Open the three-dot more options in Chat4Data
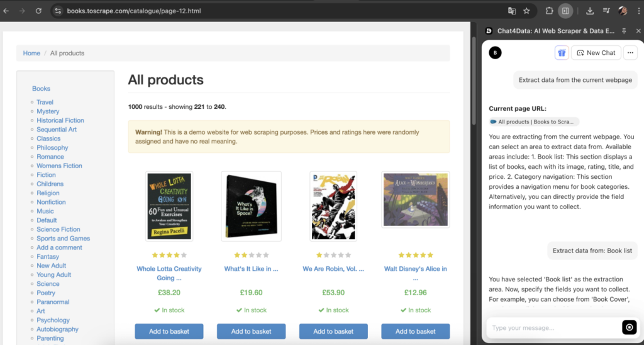Image resolution: width=644 pixels, height=345 pixels. [630, 53]
